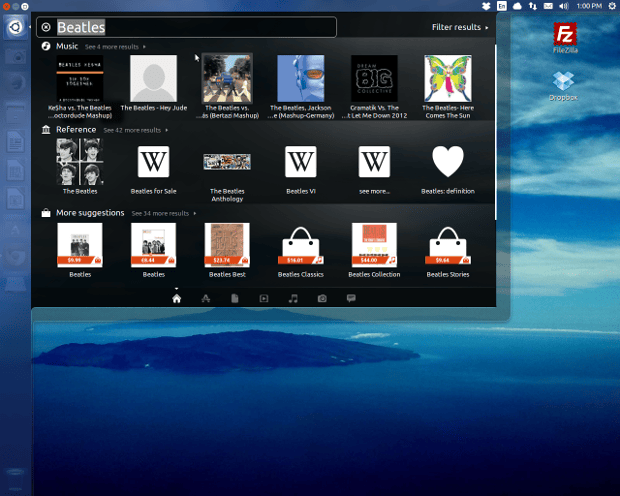Open the Files lens
The width and height of the screenshot is (620, 496).
tap(234, 298)
